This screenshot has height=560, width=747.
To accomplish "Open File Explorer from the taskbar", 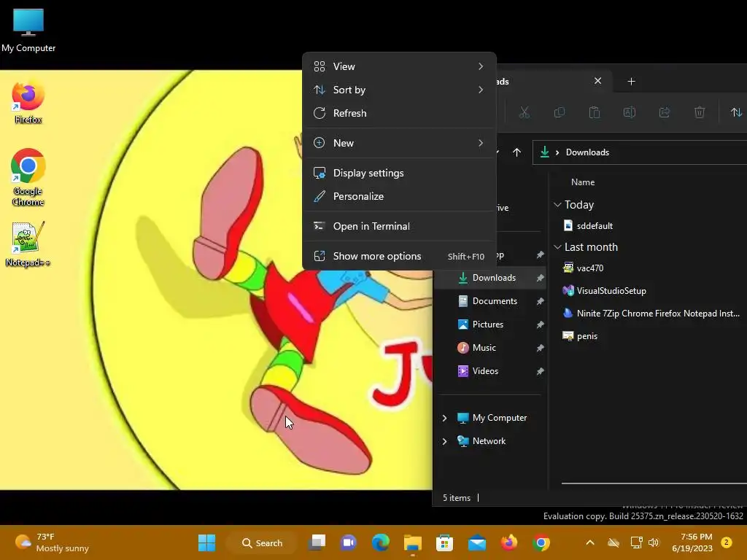I will click(413, 542).
